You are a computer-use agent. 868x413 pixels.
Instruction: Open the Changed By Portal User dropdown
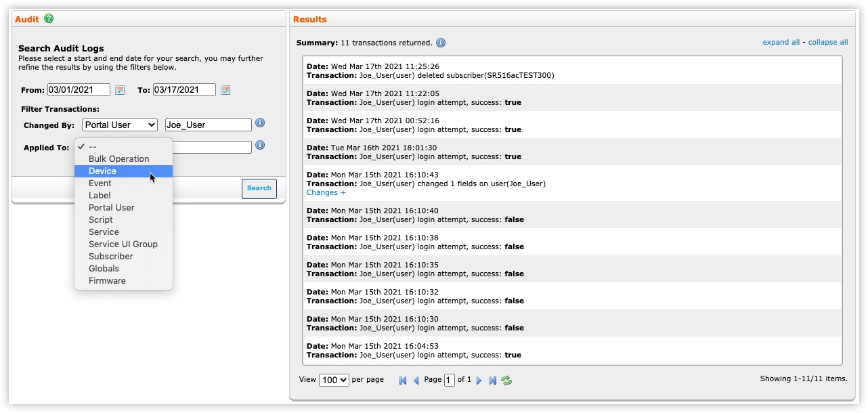pos(120,125)
